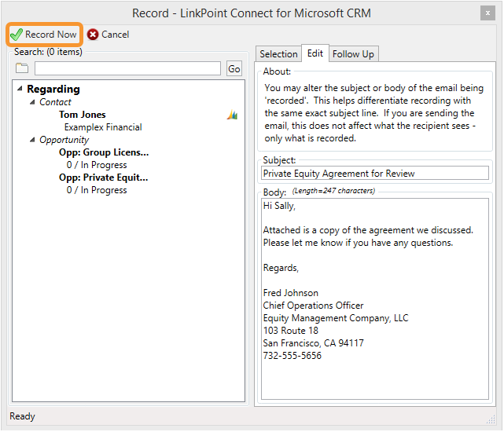Collapse the Opportunity group
Viewport: 504px width, 432px height.
click(32, 140)
